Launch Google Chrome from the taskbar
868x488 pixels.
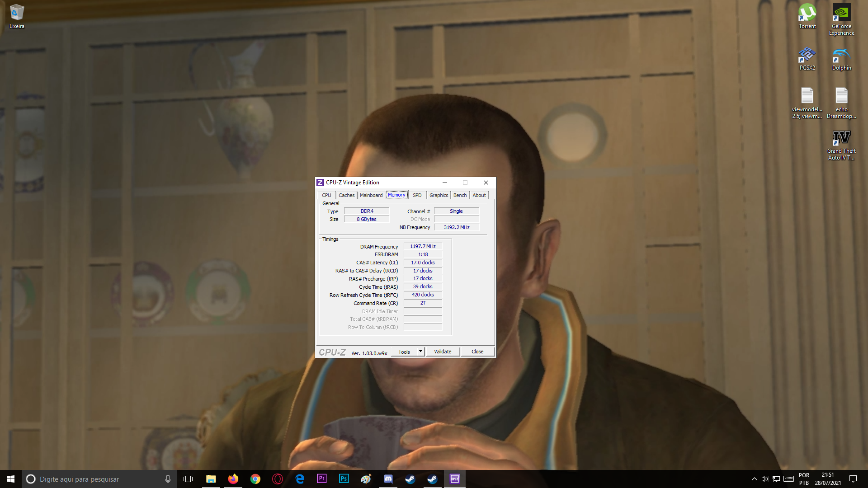pyautogui.click(x=255, y=479)
